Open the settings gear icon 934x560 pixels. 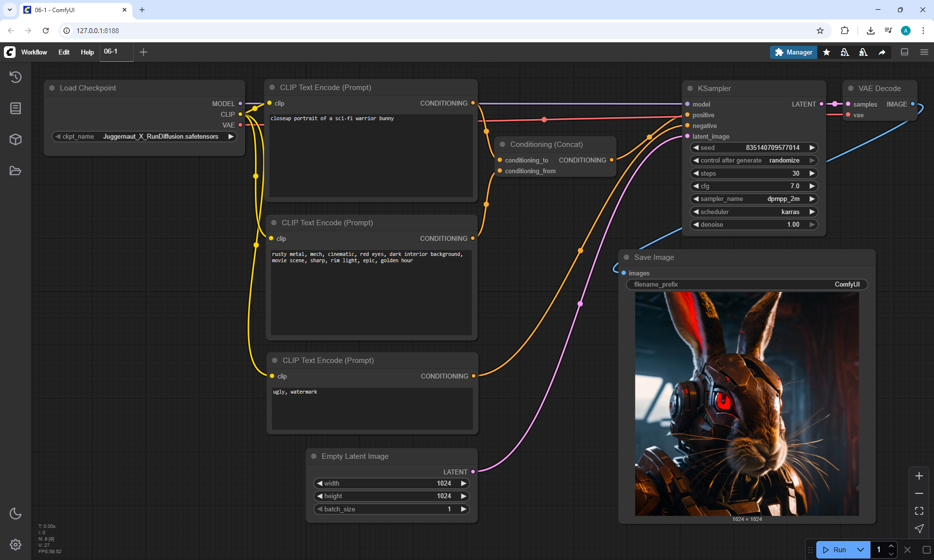(16, 544)
